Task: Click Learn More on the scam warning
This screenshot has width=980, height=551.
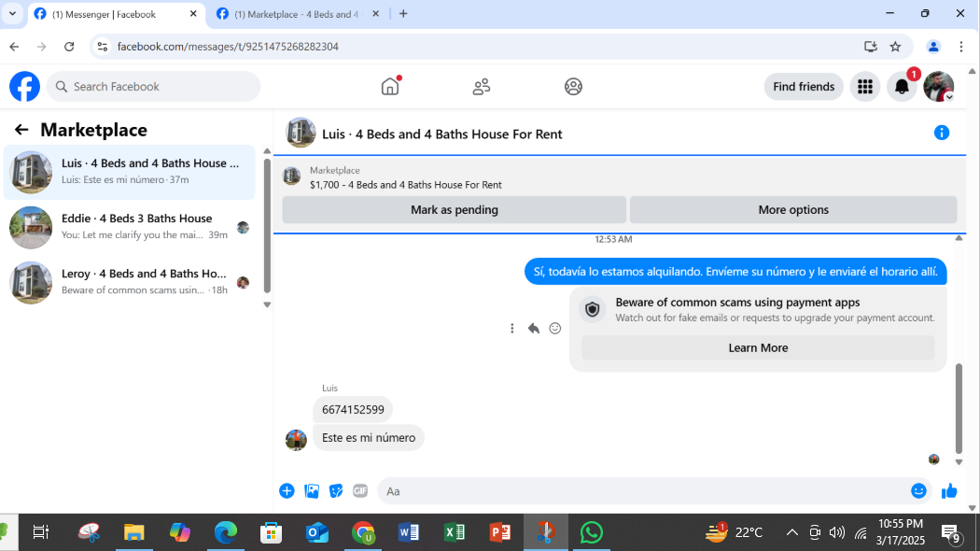Action: pyautogui.click(x=758, y=347)
